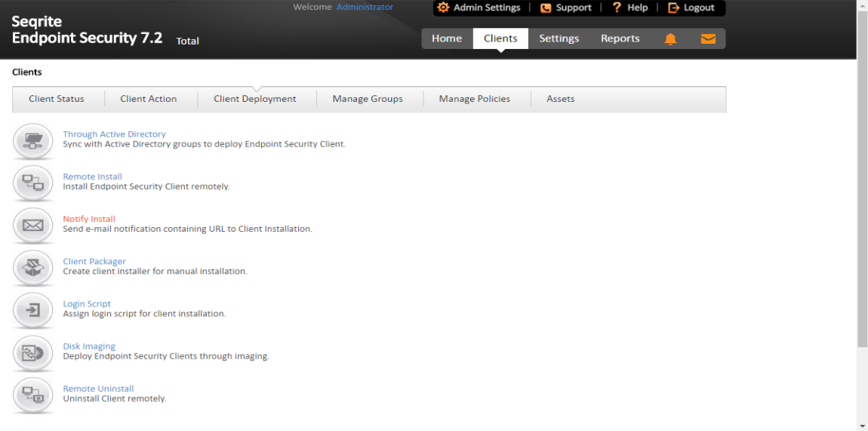
Task: Click the 'Sync with Active Directory groups' description
Action: pyautogui.click(x=205, y=144)
